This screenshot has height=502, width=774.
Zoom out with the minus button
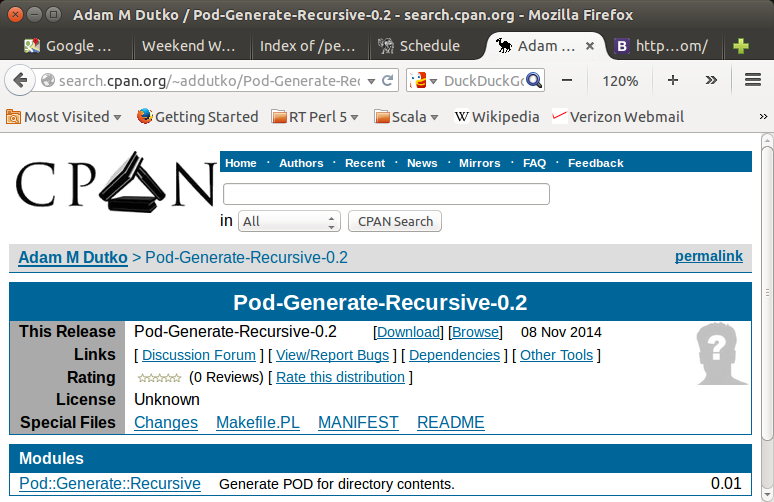click(567, 80)
